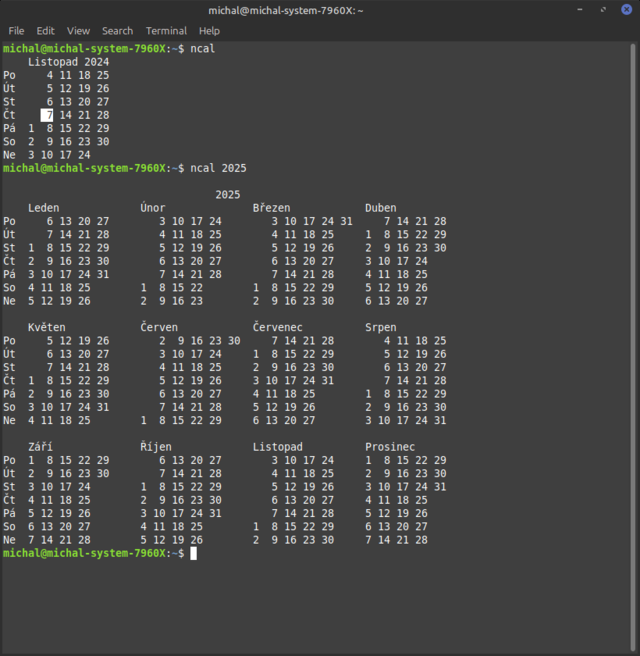
Task: Click the 'ncal 2025' command text
Action: pos(218,168)
